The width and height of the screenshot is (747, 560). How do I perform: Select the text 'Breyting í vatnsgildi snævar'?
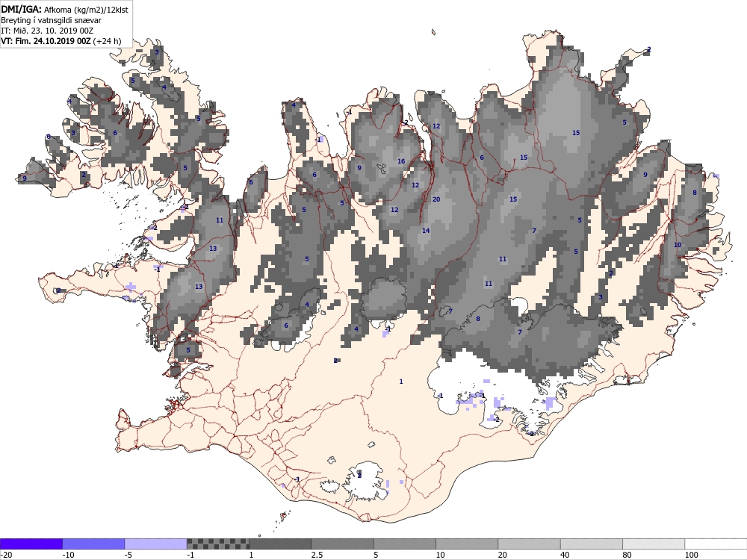51,20
